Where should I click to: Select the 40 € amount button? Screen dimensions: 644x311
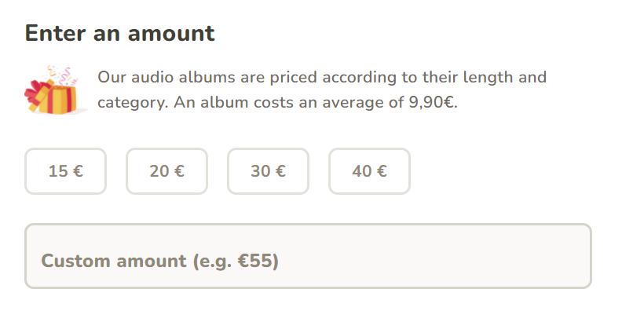pyautogui.click(x=369, y=171)
